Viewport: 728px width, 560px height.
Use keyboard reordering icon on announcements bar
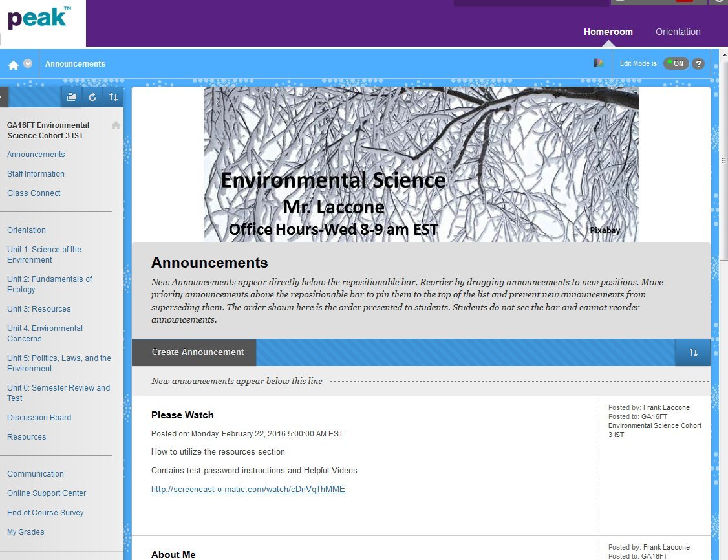click(x=692, y=352)
